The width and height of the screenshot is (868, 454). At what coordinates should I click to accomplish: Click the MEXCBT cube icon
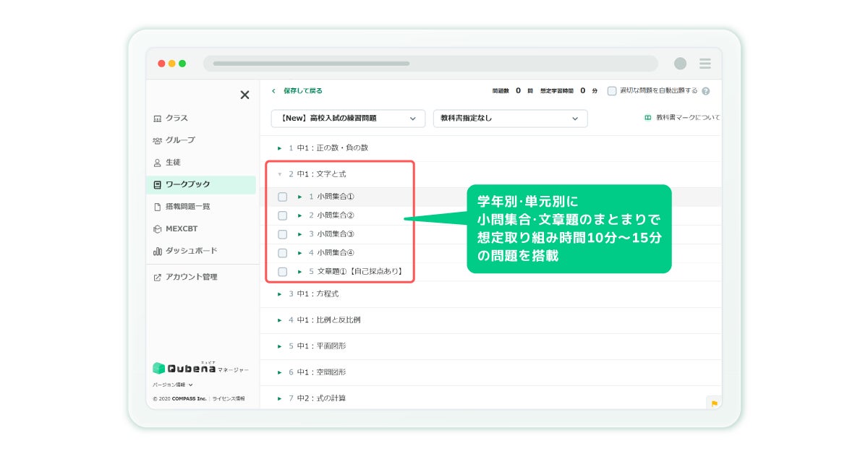pos(158,229)
